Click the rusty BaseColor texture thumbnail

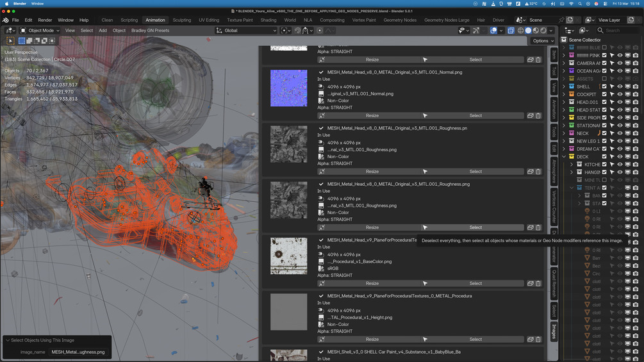click(289, 256)
